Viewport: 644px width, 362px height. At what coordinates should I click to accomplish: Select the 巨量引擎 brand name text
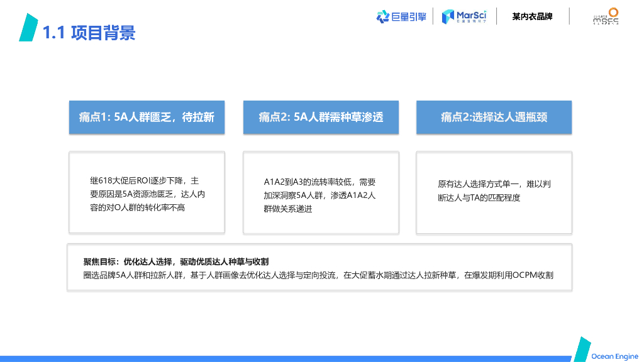pos(409,16)
